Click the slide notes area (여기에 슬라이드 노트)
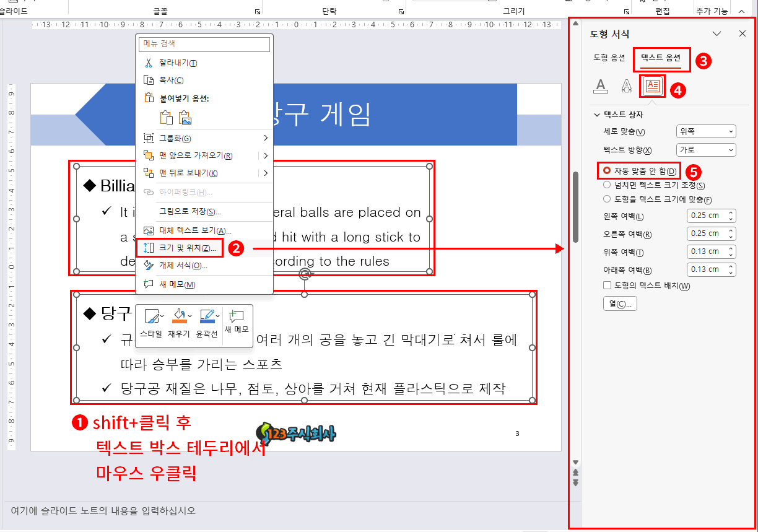The image size is (758, 532). (103, 511)
